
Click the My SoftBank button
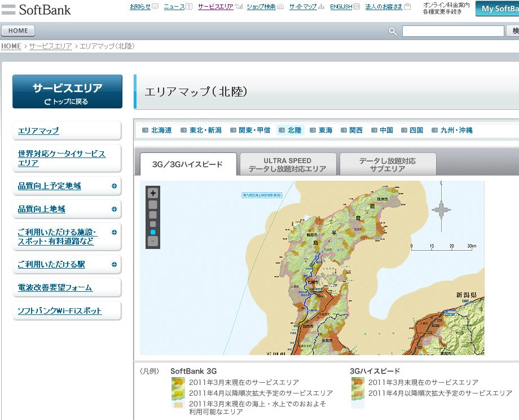497,8
